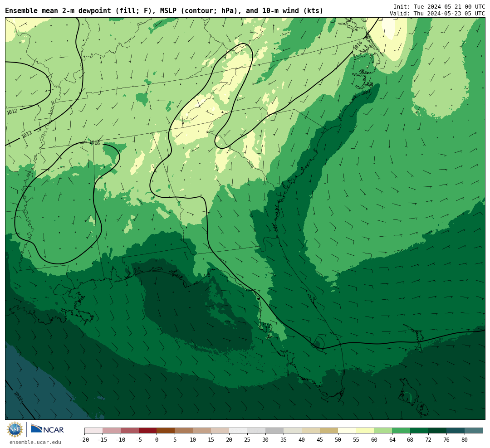Click the colorbar tick label 15
This screenshot has height=448, width=490.
click(x=211, y=440)
